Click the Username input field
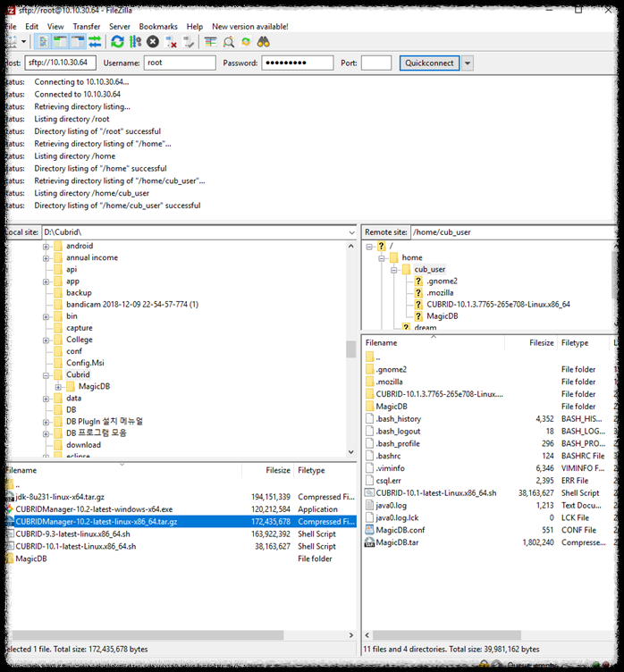This screenshot has width=624, height=672. point(180,63)
